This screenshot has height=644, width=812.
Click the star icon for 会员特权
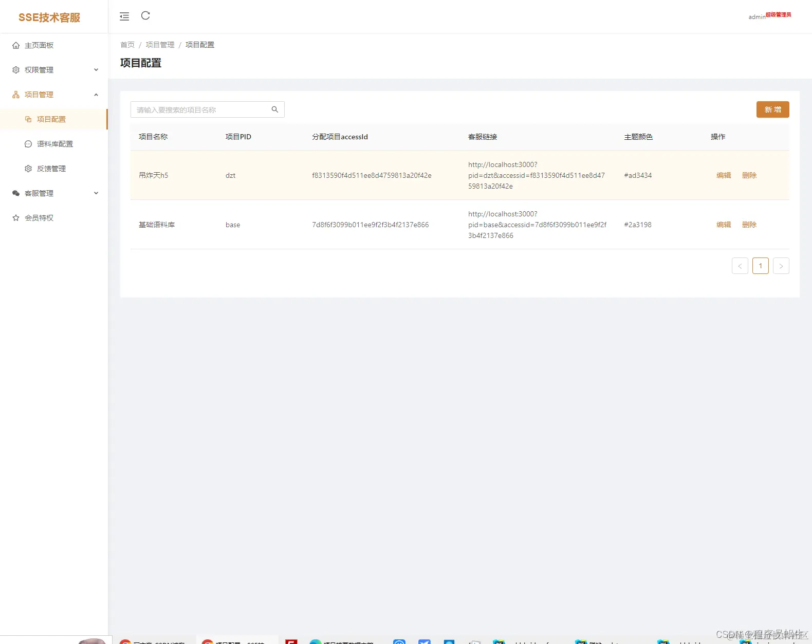click(16, 218)
